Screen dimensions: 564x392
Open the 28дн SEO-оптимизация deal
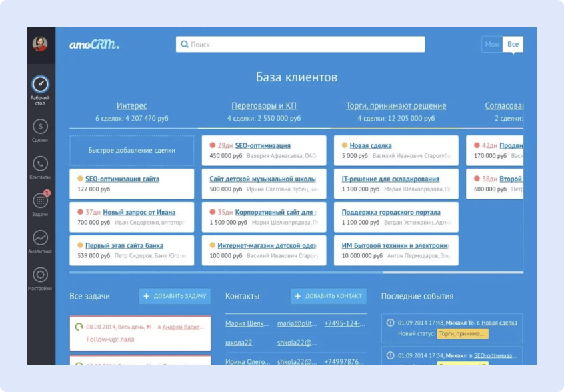click(x=263, y=145)
